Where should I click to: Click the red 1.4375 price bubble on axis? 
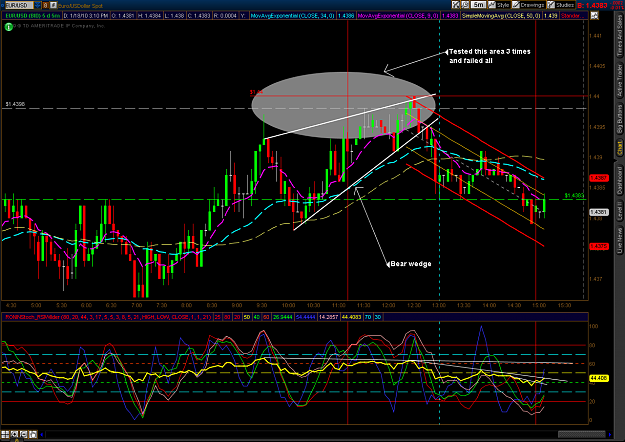pyautogui.click(x=599, y=246)
